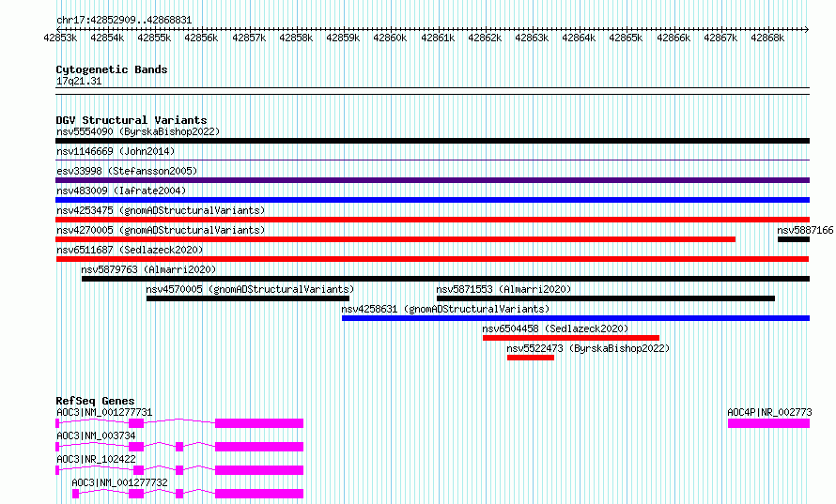Open the nsv6504458 (Sedlazeck2020) label

(555, 328)
